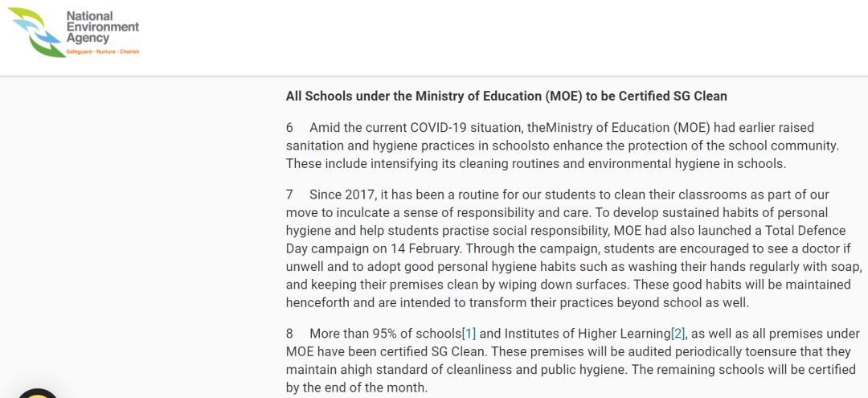Open footnote [1] after "schools"
The height and width of the screenshot is (398, 868).
tap(469, 334)
